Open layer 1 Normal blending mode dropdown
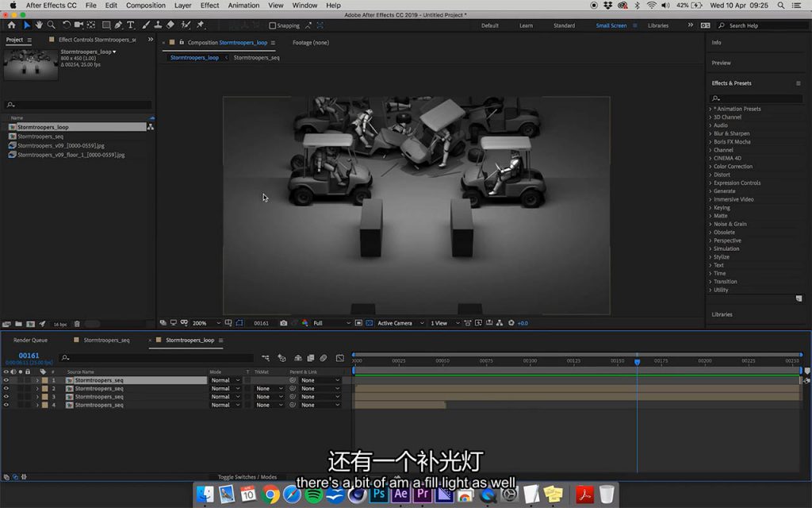Screen dimensions: 812x508 coord(225,380)
